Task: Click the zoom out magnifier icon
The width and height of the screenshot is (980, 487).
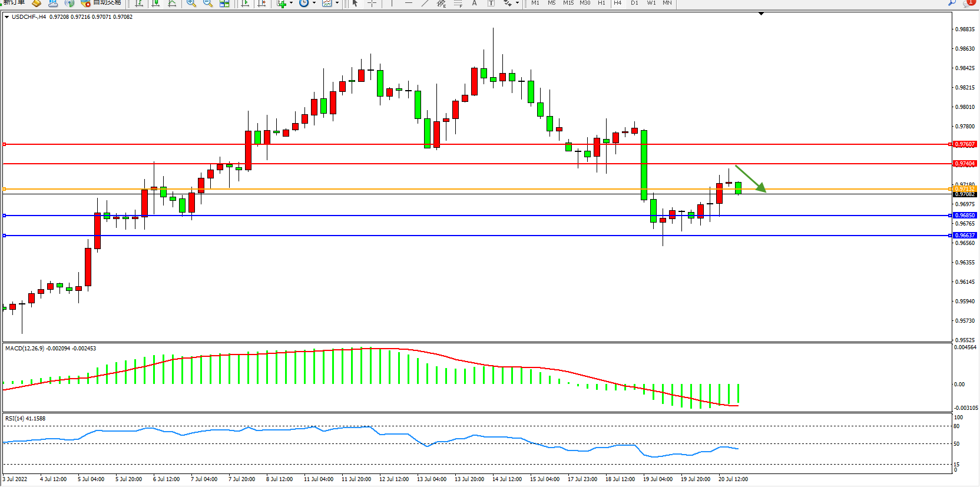Action: point(207,3)
